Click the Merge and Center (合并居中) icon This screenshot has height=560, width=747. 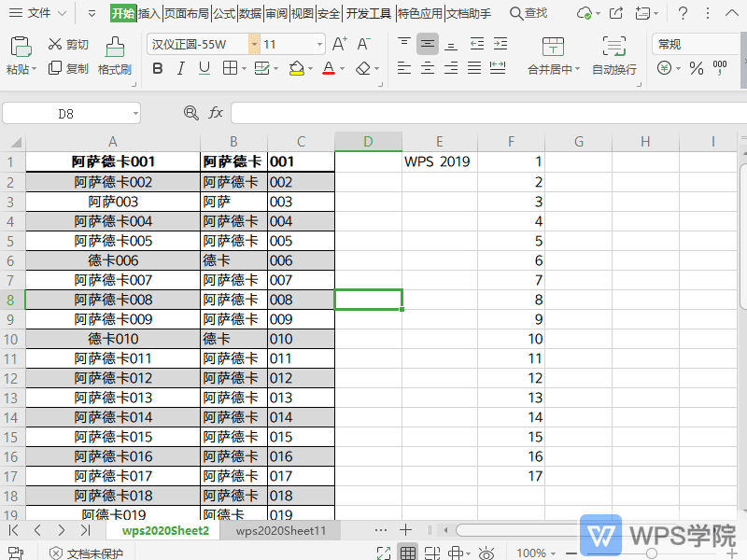coord(553,48)
